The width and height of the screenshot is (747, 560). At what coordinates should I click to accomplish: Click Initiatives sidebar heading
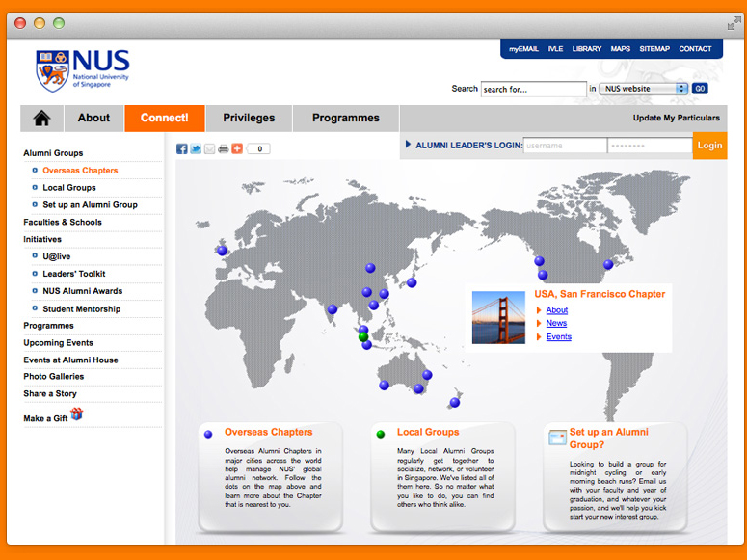[42, 239]
